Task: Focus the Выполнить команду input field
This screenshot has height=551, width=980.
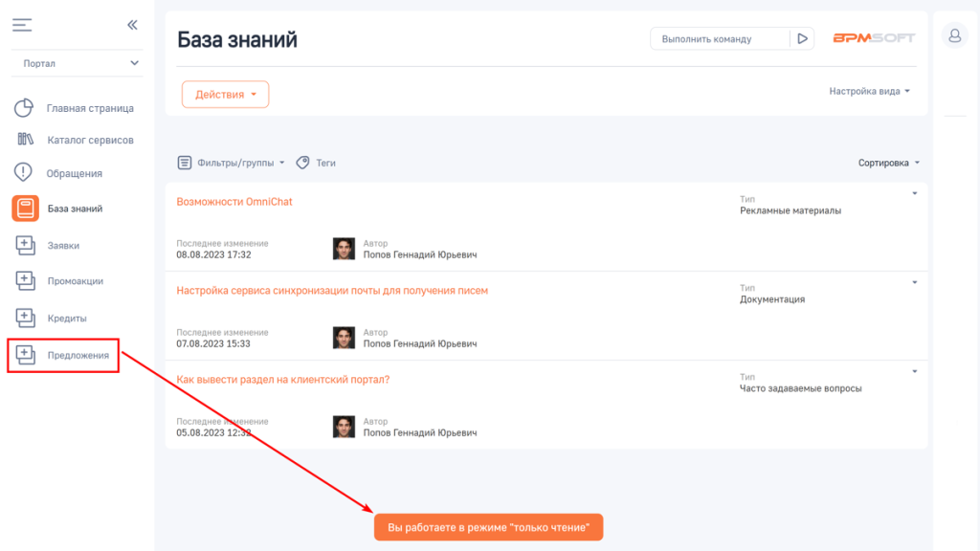Action: [x=720, y=39]
